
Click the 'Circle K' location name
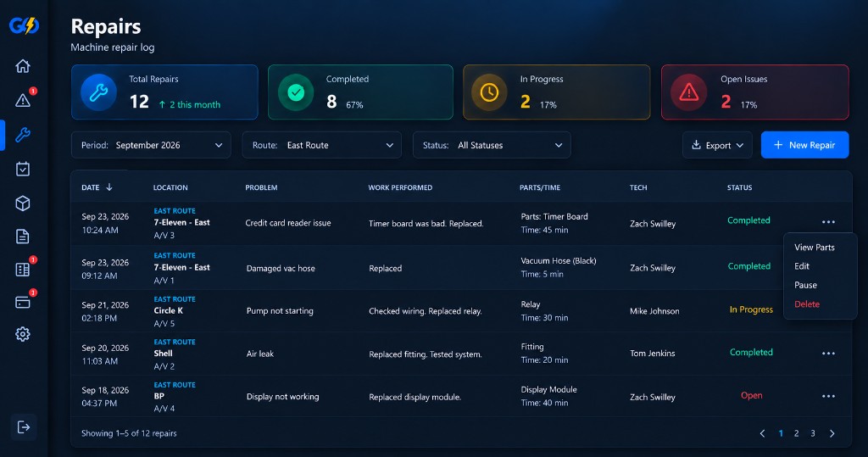(169, 311)
